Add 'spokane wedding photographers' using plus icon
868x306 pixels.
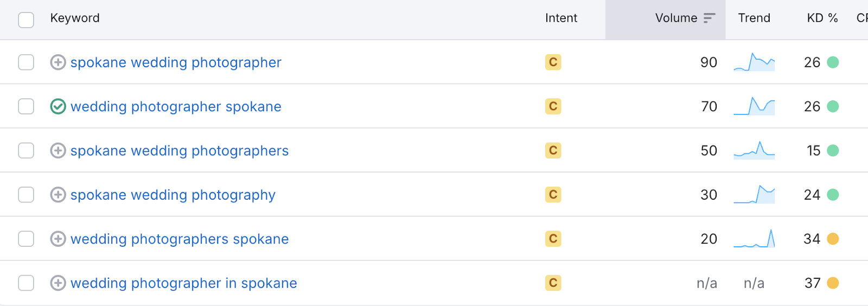click(x=58, y=150)
